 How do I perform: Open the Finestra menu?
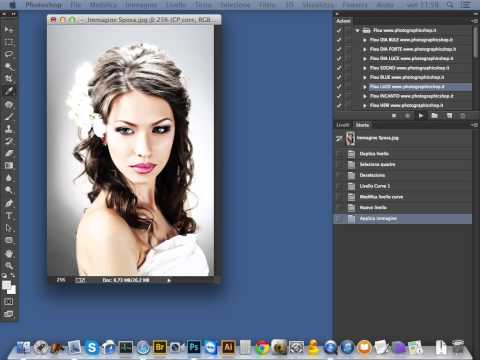pyautogui.click(x=355, y=5)
